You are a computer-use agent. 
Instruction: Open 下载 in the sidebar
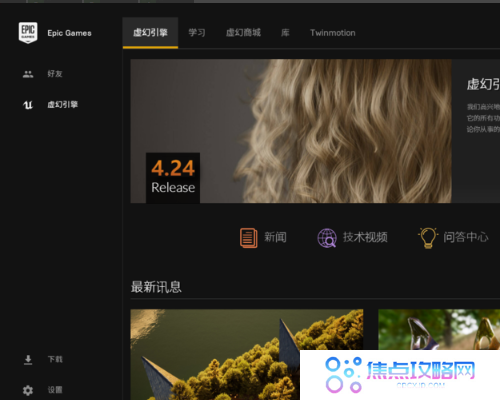[55, 359]
